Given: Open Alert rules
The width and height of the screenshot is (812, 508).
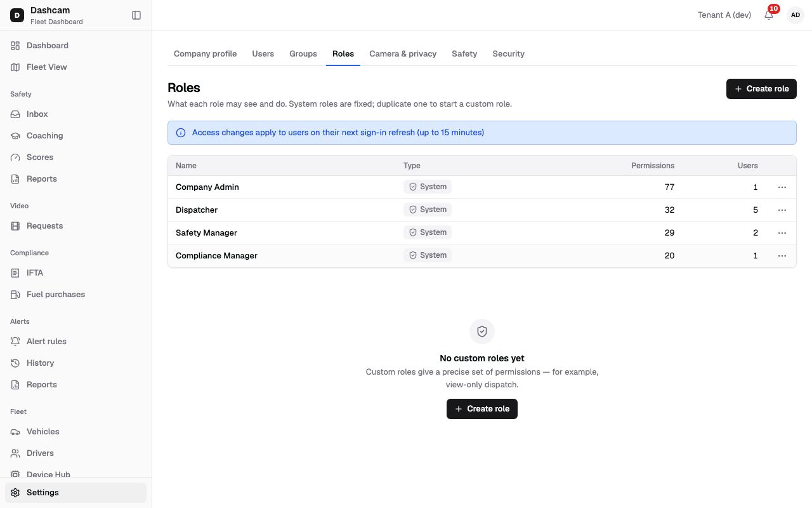Looking at the screenshot, I should coord(75,342).
